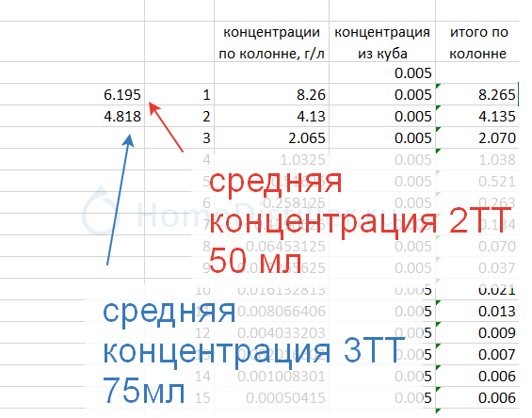Click the blue arrow annotation
This screenshot has width=532, height=418.
click(120, 200)
